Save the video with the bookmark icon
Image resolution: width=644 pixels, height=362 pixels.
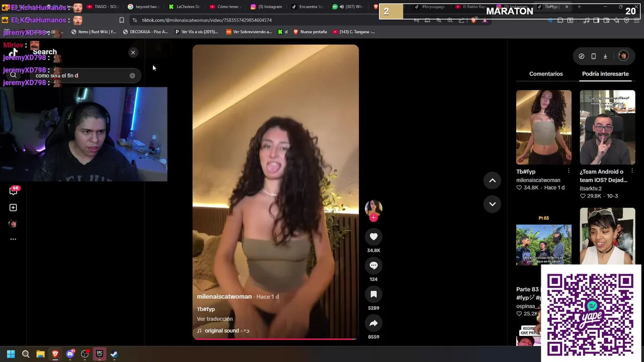(x=373, y=294)
